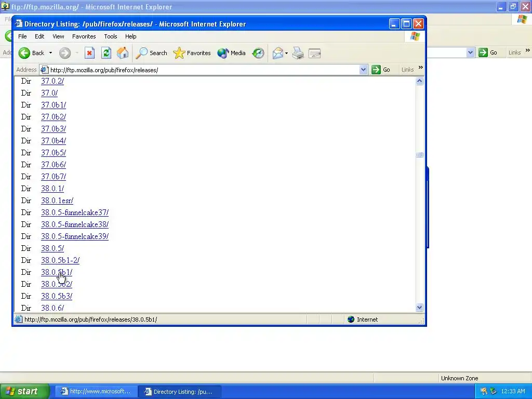The height and width of the screenshot is (399, 532).
Task: Click the Back arrow icon in front window
Action: point(24,54)
